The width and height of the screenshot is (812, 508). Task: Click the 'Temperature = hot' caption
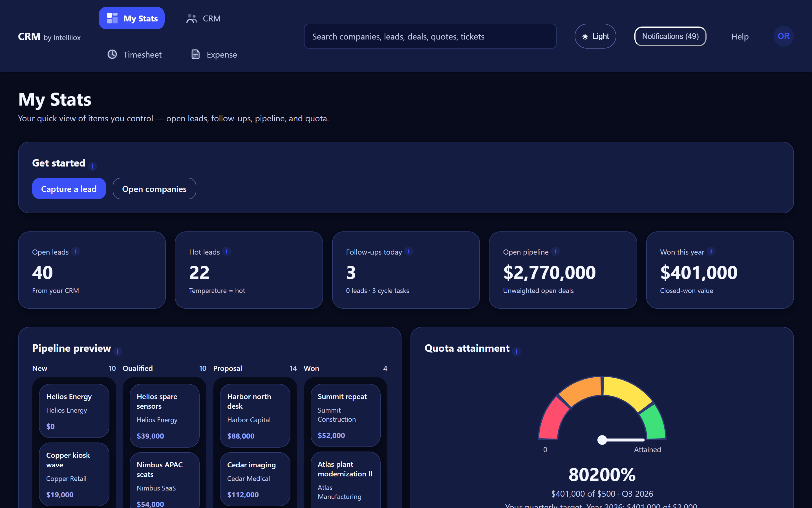point(217,291)
